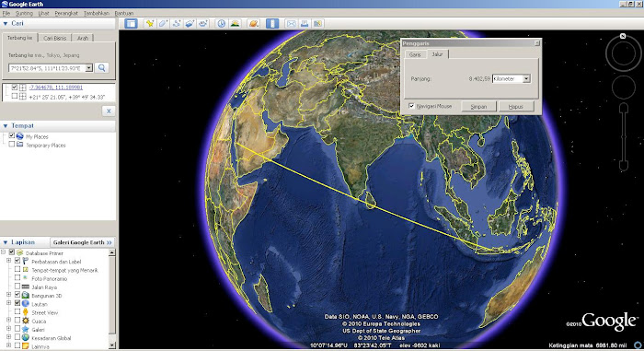Start search with the magnifier button
Screen dimensions: 644x351
[x=102, y=68]
